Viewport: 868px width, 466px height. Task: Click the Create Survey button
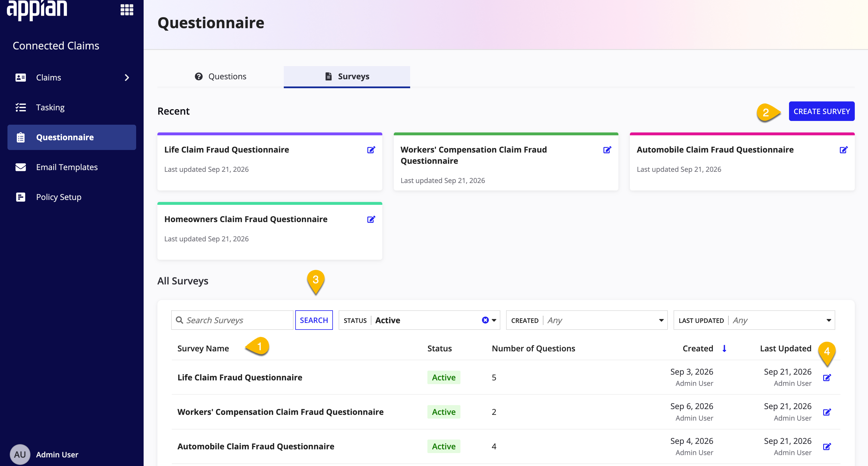pos(821,111)
